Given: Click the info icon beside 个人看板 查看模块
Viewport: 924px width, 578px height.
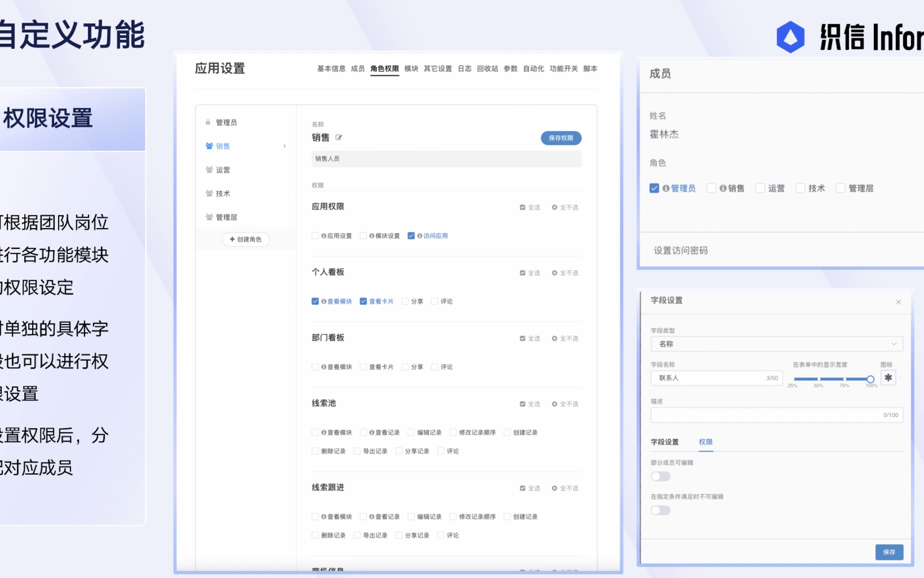Looking at the screenshot, I should 324,301.
